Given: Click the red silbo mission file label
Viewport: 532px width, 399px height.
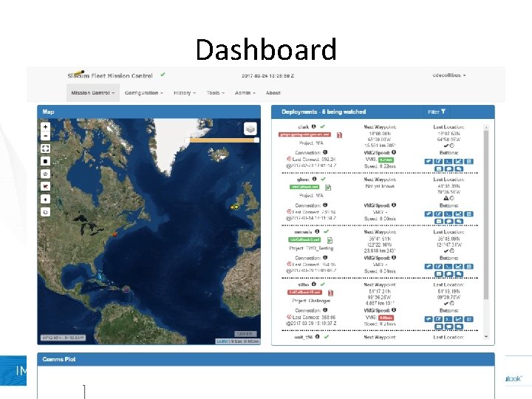Looking at the screenshot, I should (x=304, y=292).
